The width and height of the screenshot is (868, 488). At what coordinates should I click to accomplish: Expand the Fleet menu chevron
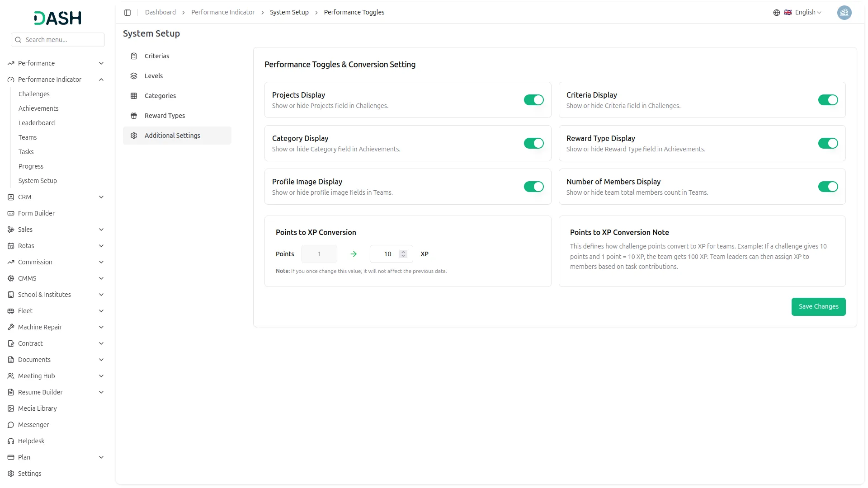tap(101, 311)
